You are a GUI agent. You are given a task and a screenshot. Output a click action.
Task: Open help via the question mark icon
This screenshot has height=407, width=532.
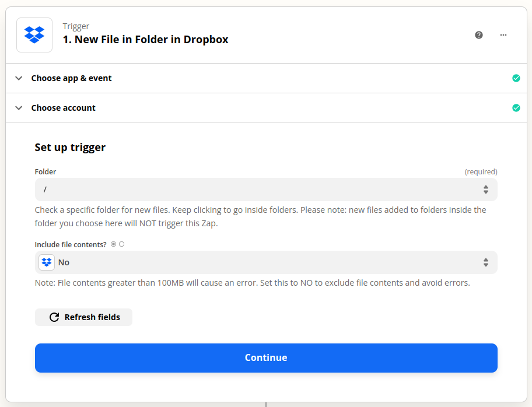pos(479,35)
